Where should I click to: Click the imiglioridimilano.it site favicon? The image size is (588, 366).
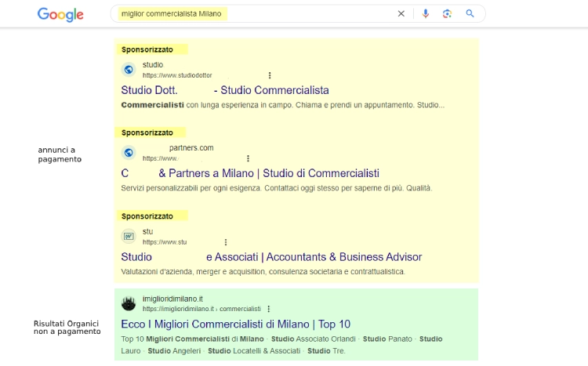pyautogui.click(x=129, y=303)
